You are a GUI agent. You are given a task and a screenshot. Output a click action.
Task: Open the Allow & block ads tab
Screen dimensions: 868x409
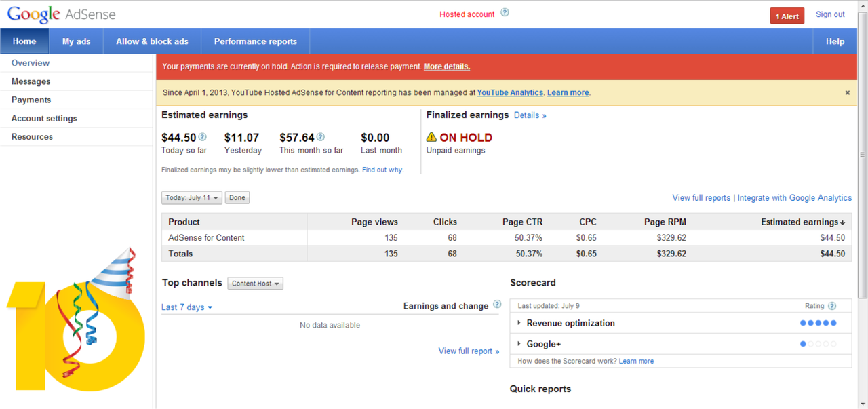(152, 41)
